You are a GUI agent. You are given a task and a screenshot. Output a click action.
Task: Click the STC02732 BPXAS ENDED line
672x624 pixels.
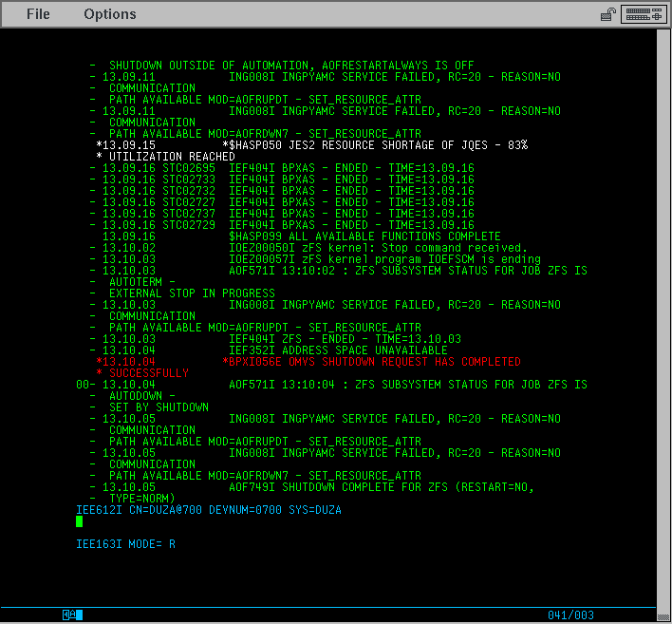[282, 190]
